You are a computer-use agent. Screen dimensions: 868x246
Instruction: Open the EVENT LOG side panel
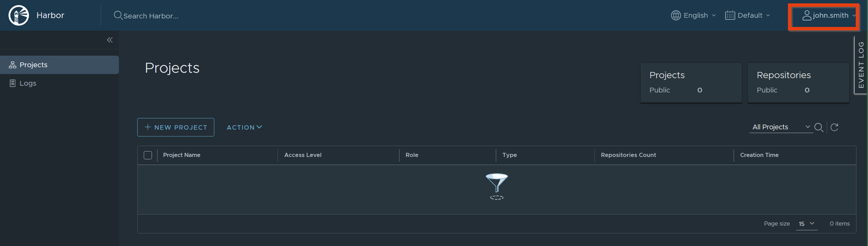[861, 65]
